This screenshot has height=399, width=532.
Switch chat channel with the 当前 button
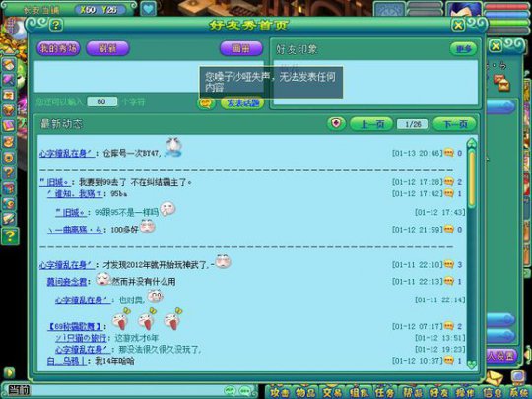pyautogui.click(x=19, y=390)
